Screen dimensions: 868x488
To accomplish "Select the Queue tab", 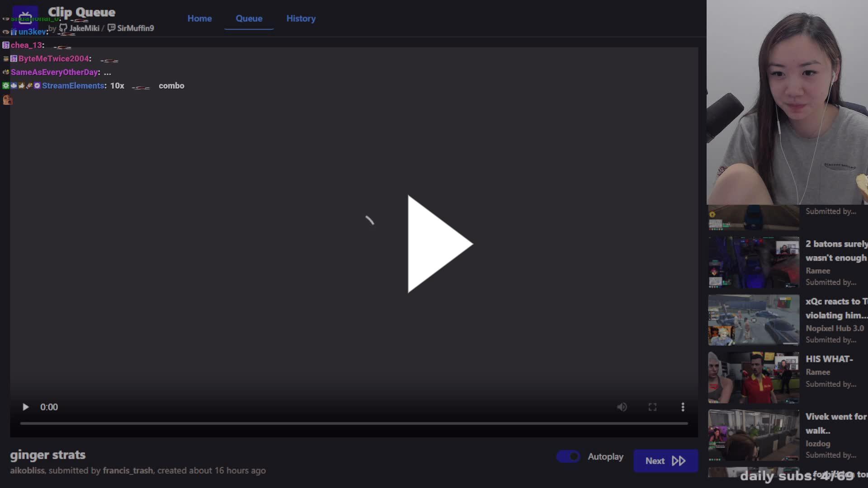I will coord(249,19).
